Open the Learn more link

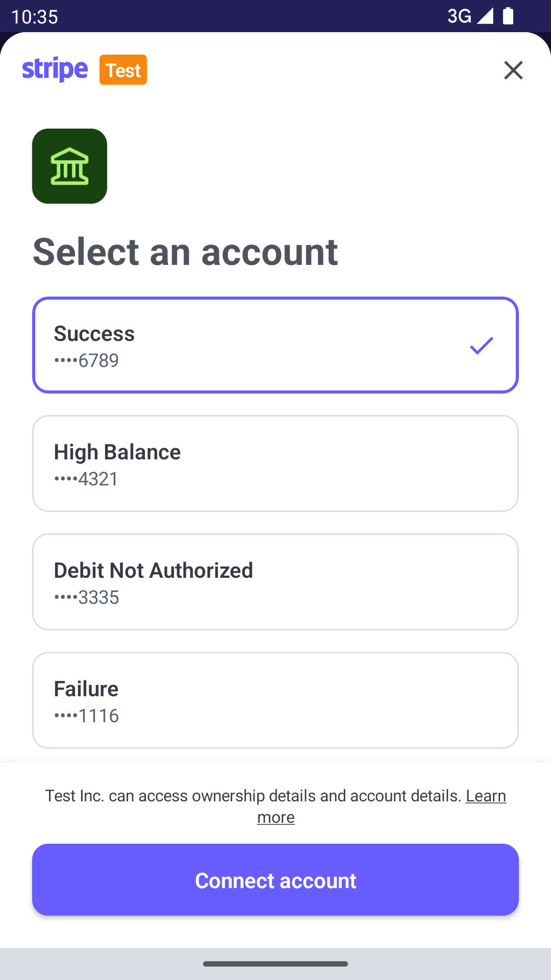(485, 796)
